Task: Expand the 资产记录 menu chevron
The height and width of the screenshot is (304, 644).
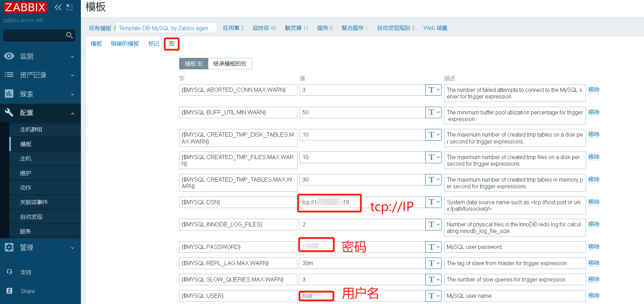Action: [x=73, y=75]
